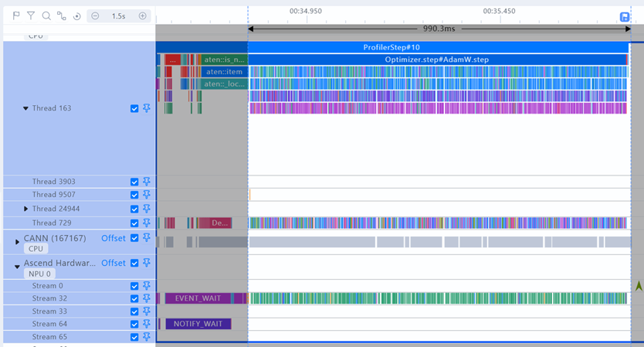Select the Thread 3903 row label

point(54,182)
